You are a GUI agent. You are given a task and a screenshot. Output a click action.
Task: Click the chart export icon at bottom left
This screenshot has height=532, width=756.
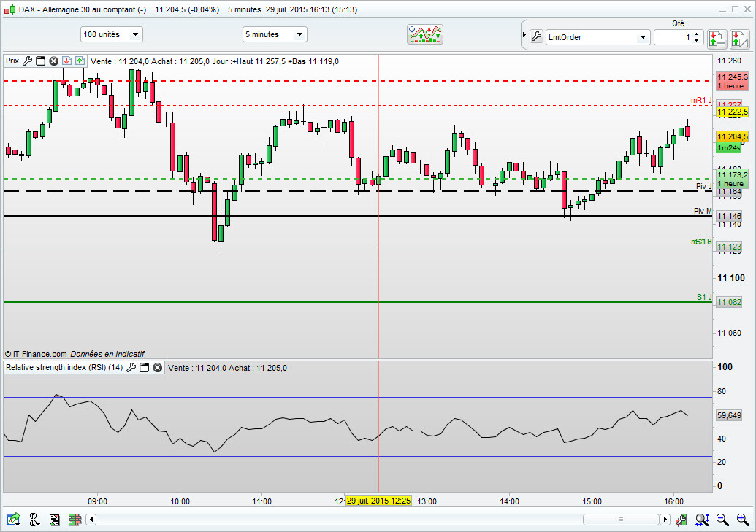coord(13,520)
